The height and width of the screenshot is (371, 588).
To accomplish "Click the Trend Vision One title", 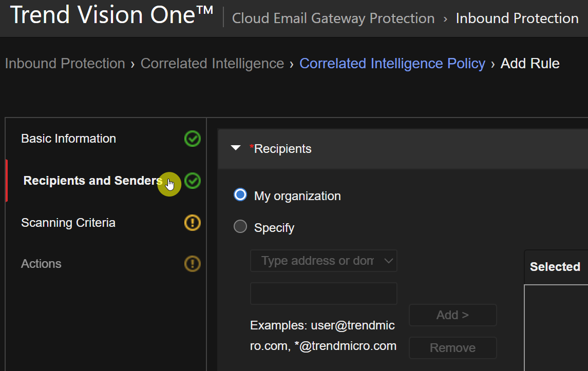I will (x=111, y=15).
